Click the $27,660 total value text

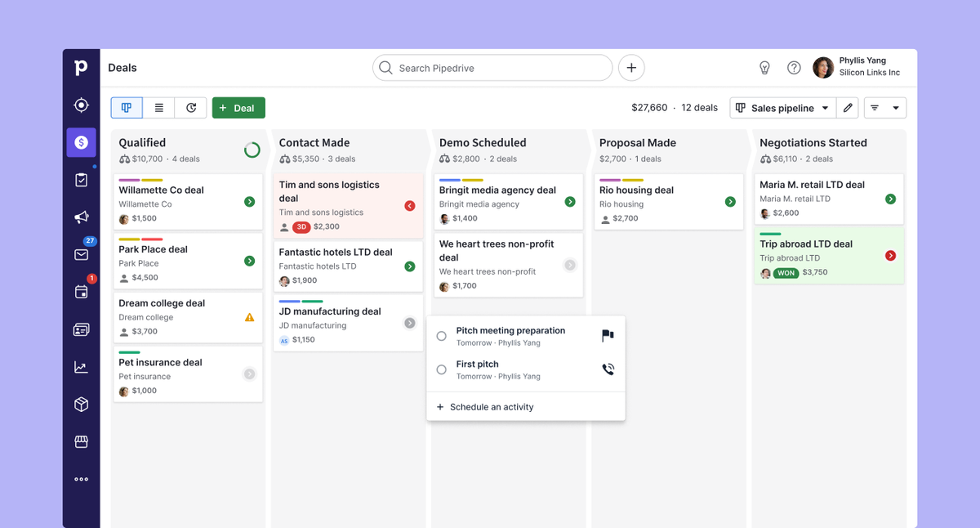point(649,108)
